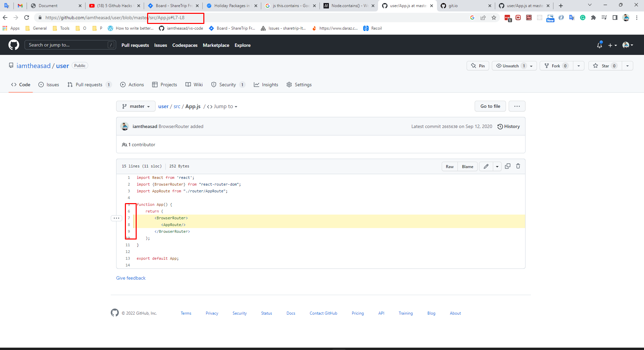Open the commit History icon
The image size is (644, 350).
[x=500, y=126]
